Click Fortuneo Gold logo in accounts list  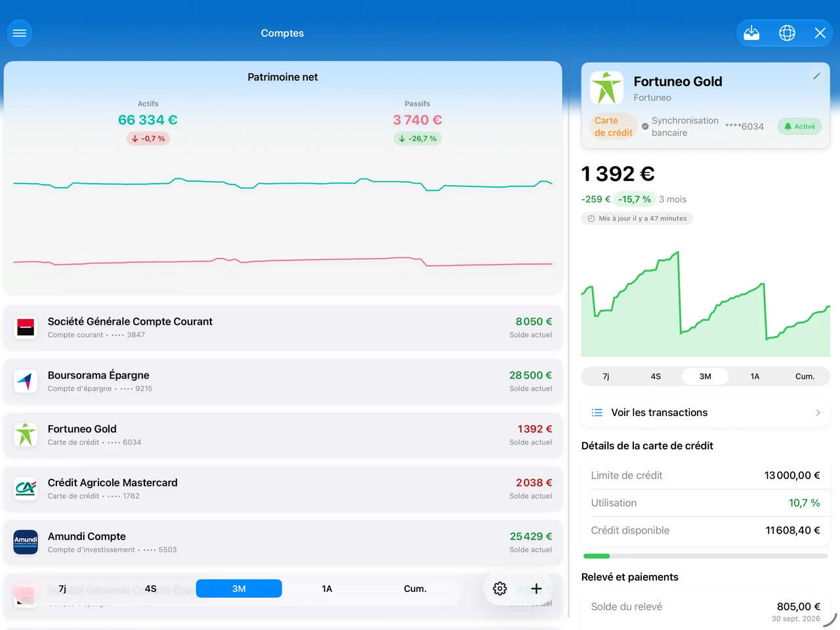pos(26,434)
